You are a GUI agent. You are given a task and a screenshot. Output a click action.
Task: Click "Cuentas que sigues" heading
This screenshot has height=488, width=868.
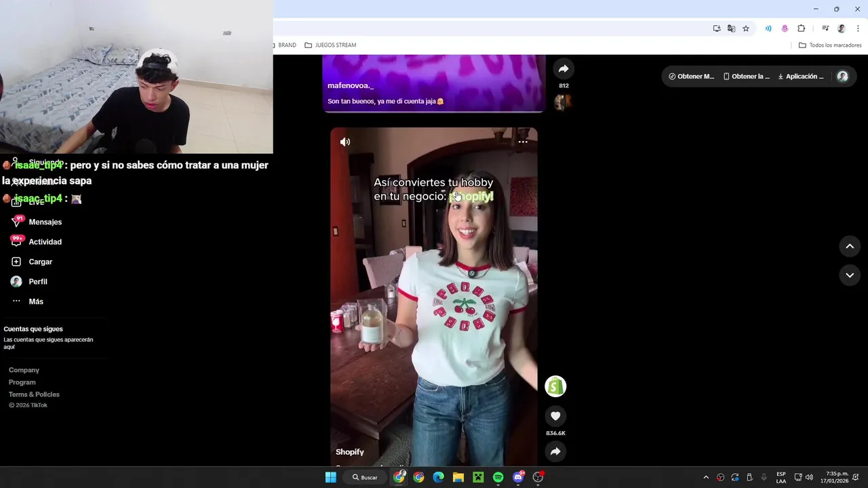[33, 329]
